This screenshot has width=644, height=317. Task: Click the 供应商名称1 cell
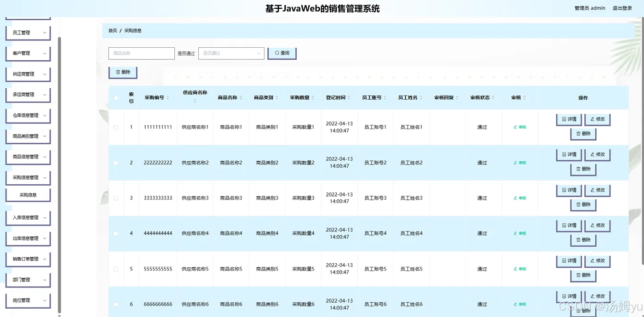pyautogui.click(x=195, y=127)
